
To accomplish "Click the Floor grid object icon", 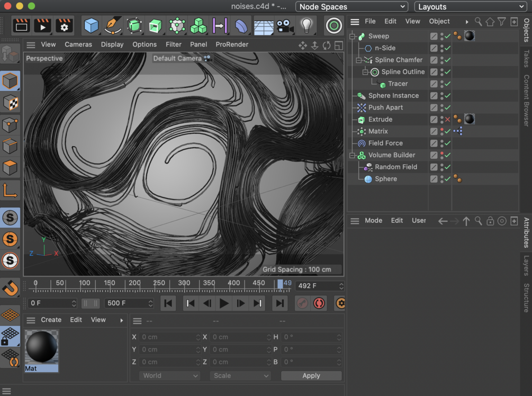I will tap(264, 25).
